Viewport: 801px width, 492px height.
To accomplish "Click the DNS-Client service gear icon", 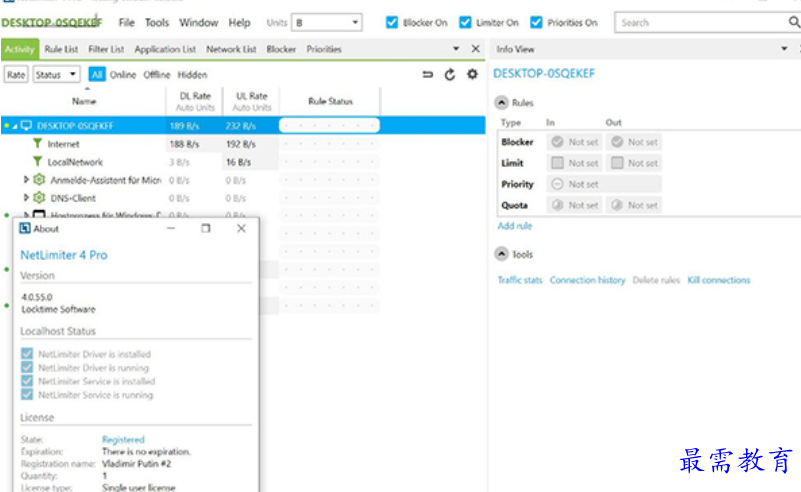I will click(39, 197).
